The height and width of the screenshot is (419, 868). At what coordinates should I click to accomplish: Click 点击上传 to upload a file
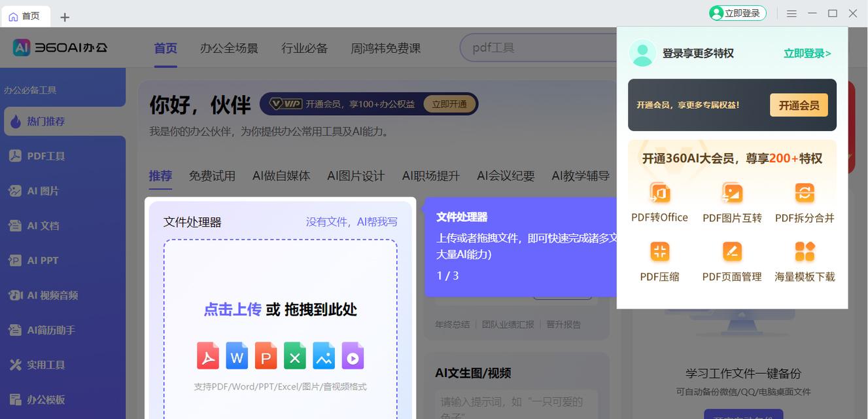[x=232, y=310]
